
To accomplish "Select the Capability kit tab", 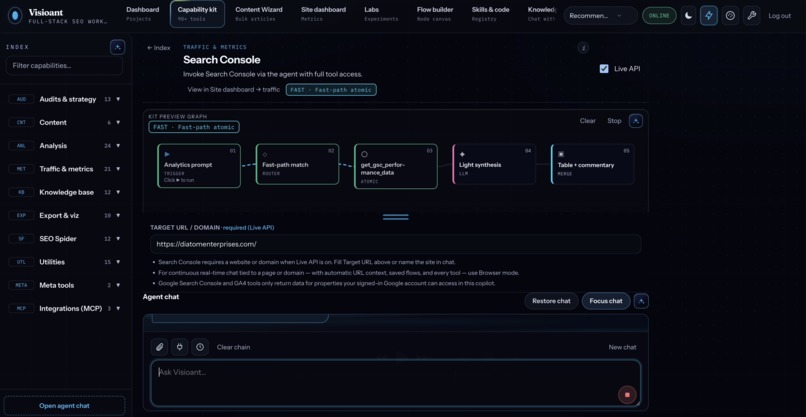I will pos(197,14).
